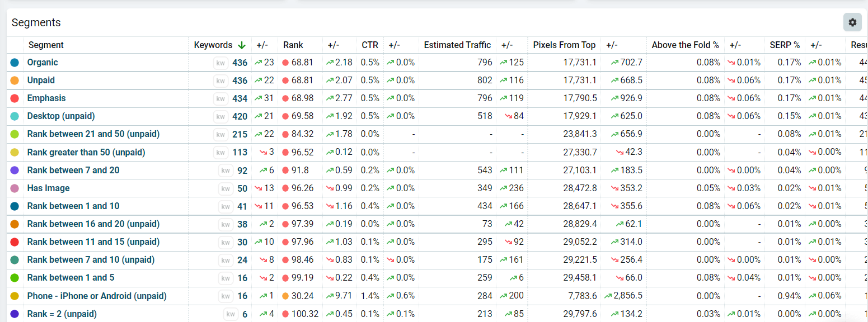The image size is (868, 322).
Task: Sort by the Keywords column header
Action: click(x=213, y=45)
